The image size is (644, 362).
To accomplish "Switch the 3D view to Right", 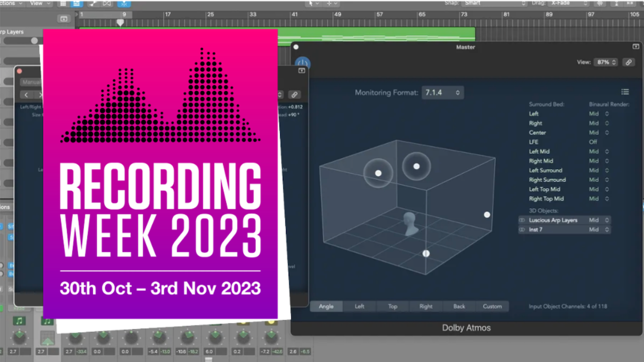I will click(426, 306).
